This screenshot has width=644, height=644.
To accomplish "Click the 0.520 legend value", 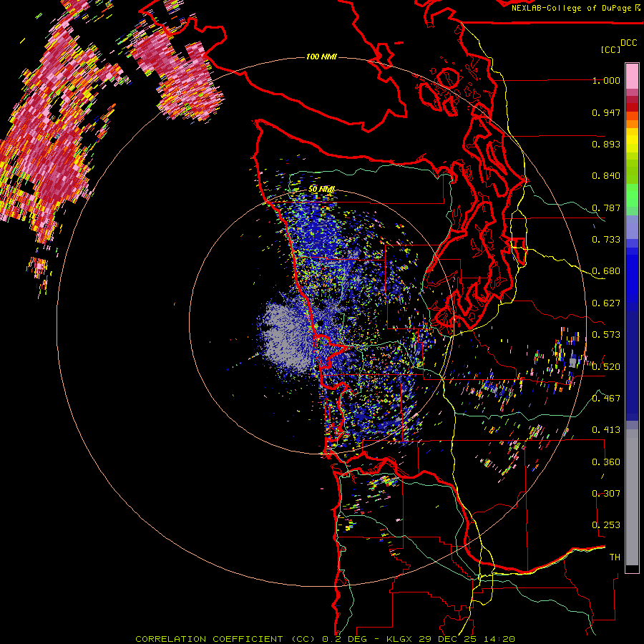I will pyautogui.click(x=606, y=367).
